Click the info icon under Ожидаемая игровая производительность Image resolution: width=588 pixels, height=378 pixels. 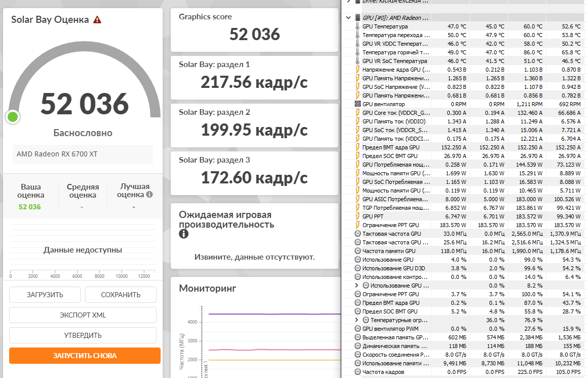(183, 234)
